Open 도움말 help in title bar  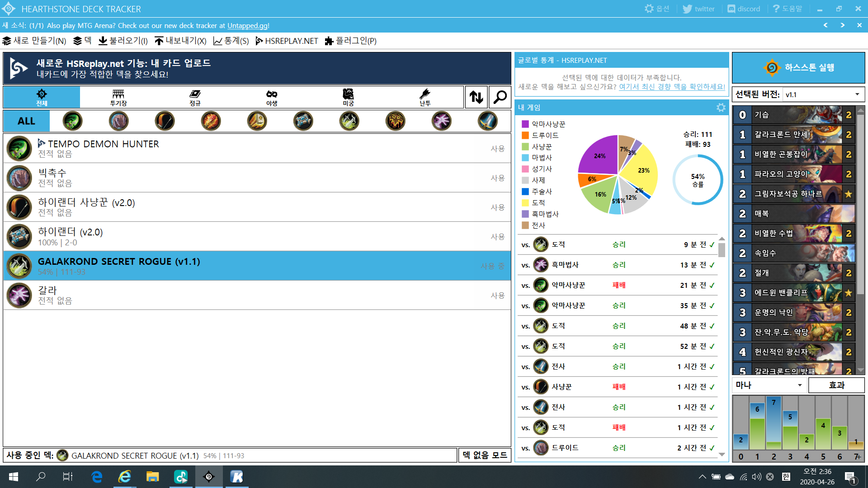(787, 9)
